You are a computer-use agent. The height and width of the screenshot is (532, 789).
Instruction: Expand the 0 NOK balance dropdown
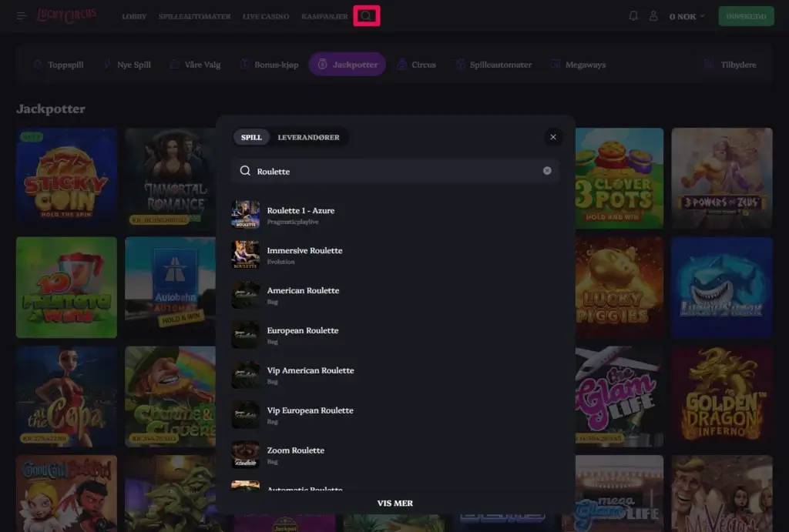687,17
